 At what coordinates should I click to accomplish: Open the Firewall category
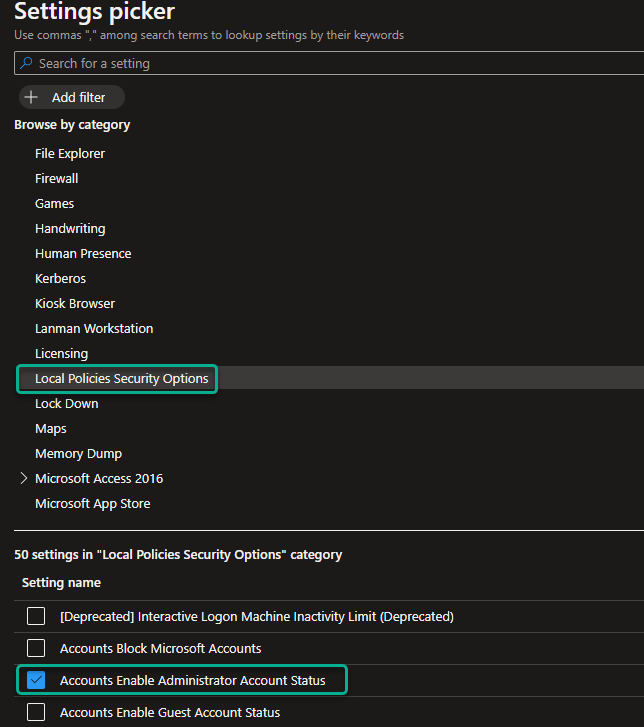click(x=56, y=178)
